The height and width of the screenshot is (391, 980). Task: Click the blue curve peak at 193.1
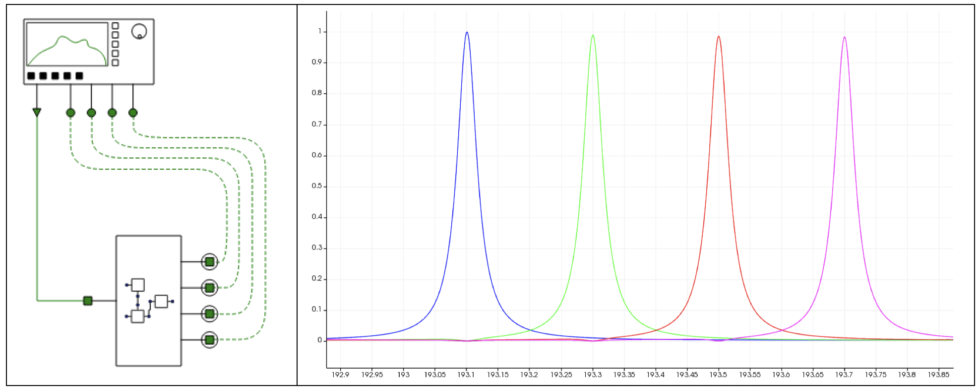tap(467, 33)
